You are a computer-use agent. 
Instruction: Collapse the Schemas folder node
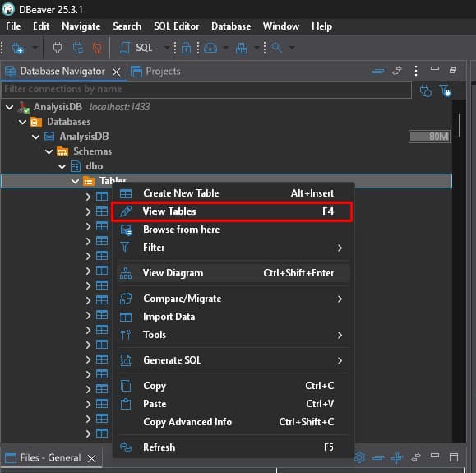click(49, 151)
